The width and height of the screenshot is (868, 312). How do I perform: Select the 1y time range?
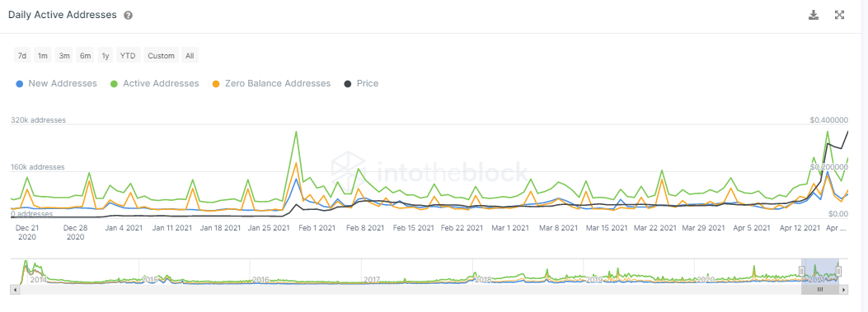pos(106,55)
